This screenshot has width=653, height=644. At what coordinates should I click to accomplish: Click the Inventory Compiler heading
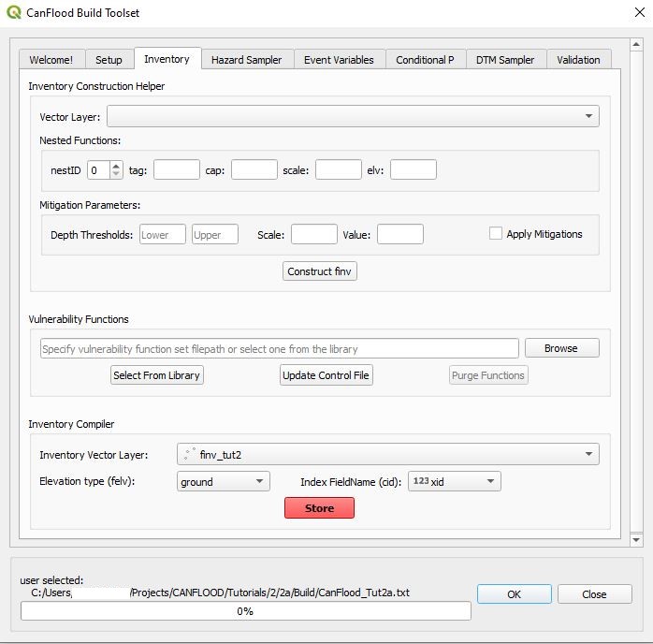[x=71, y=424]
